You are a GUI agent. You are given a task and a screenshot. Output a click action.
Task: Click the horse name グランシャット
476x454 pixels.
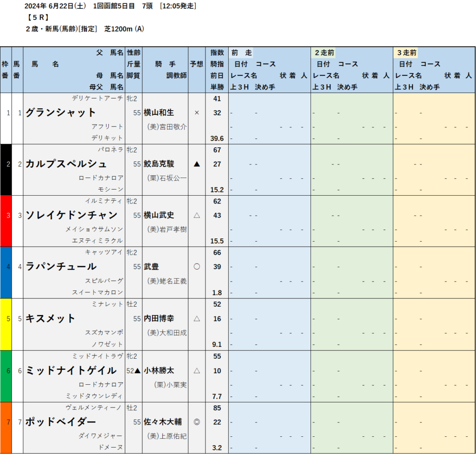[60, 112]
